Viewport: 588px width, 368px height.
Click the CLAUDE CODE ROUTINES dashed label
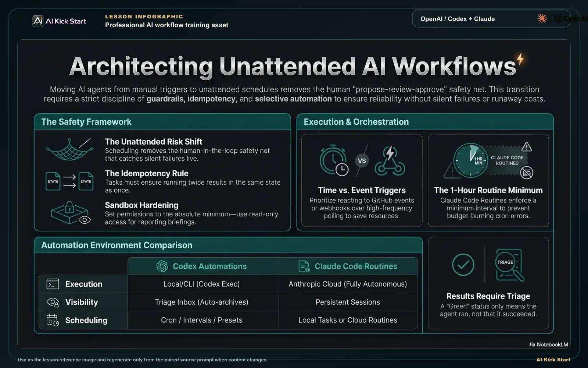(507, 160)
